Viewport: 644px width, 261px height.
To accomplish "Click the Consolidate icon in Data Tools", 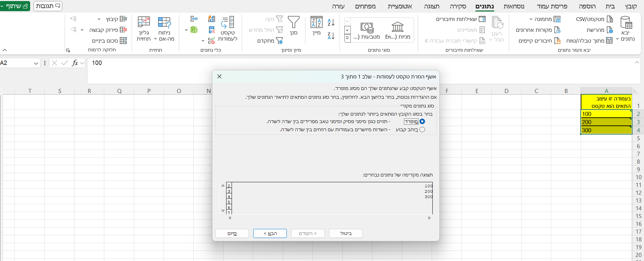I will coord(194,19).
